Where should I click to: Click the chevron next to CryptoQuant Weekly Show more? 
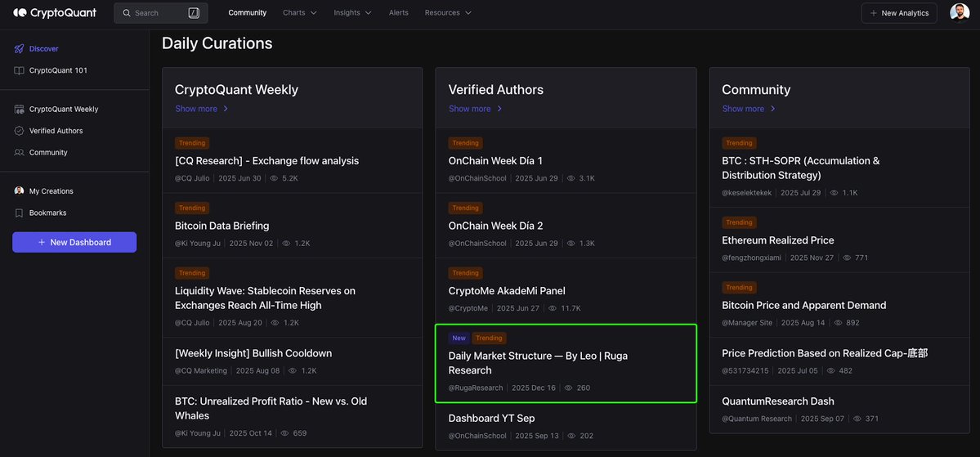226,109
